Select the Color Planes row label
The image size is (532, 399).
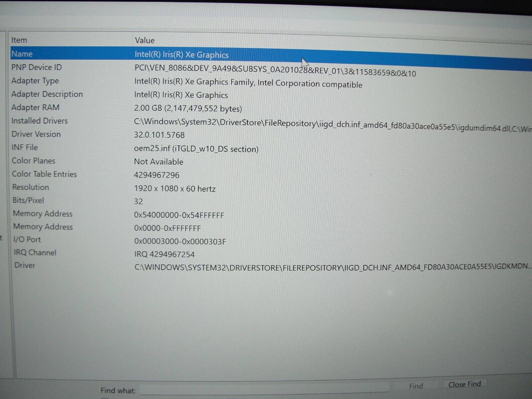pyautogui.click(x=34, y=161)
